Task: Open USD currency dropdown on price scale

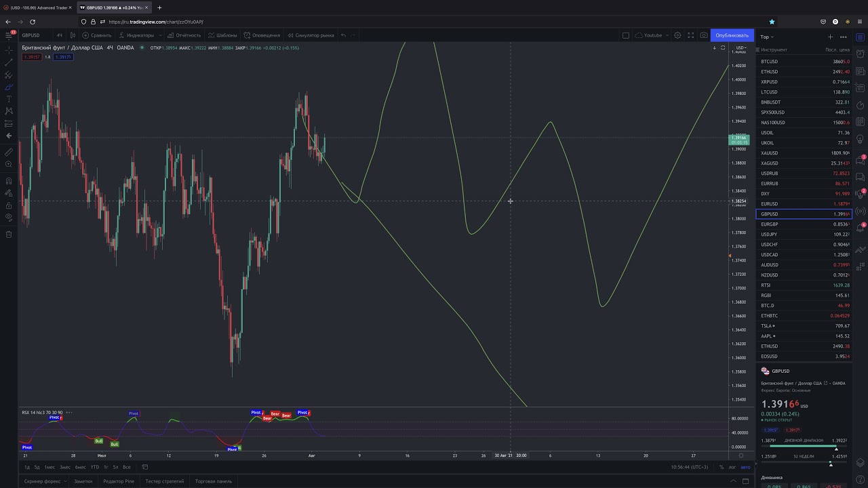Action: click(x=742, y=48)
